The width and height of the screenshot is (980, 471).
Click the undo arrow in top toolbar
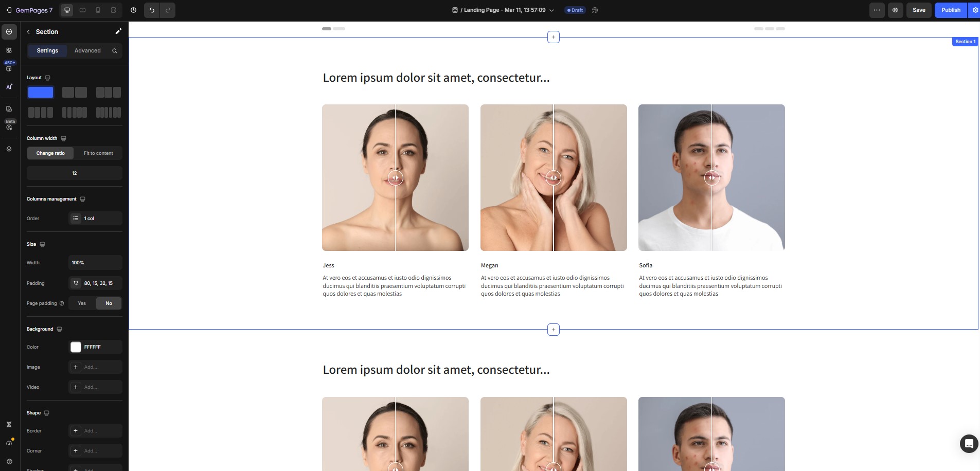[152, 10]
